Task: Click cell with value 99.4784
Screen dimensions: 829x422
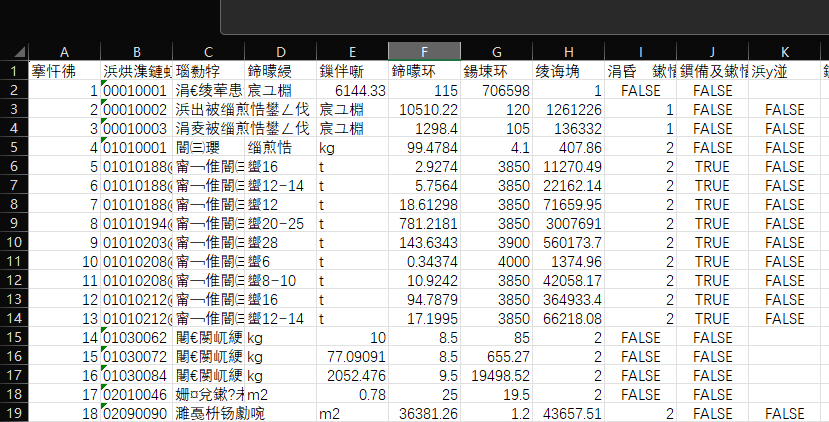Action: 424,148
